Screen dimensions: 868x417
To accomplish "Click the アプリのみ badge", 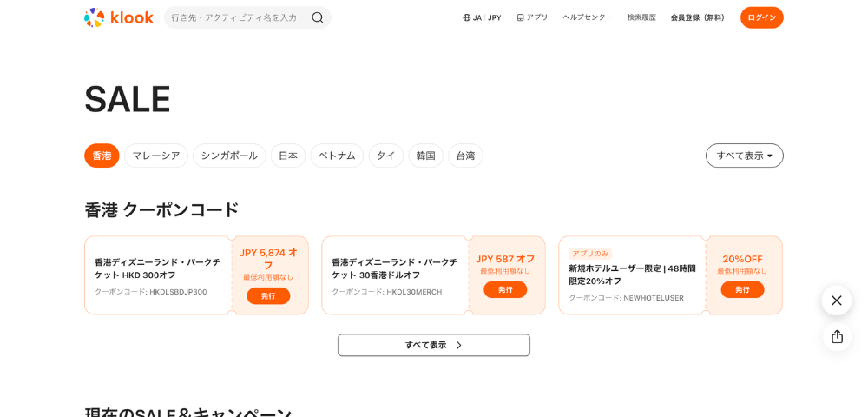I will [590, 254].
